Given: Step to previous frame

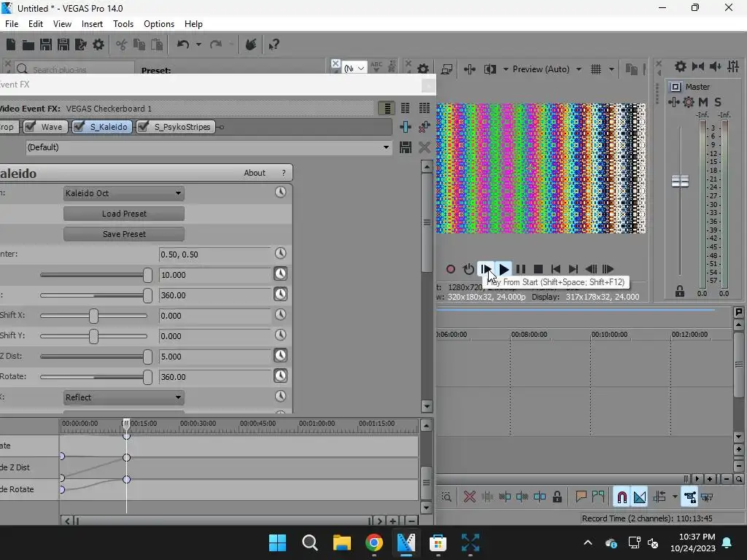Looking at the screenshot, I should point(591,269).
